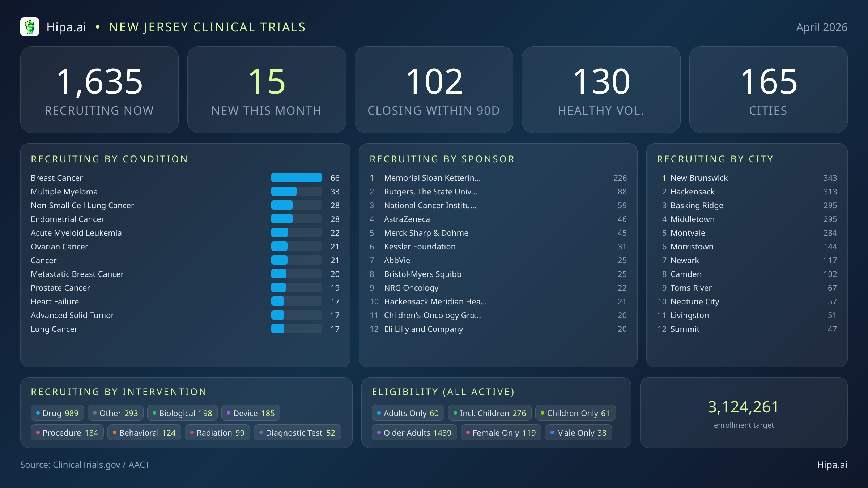Click the Drug 989 intervention chip

pyautogui.click(x=57, y=413)
